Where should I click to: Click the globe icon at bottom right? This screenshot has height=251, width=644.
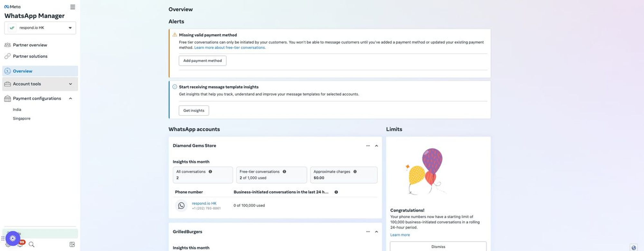(633, 248)
